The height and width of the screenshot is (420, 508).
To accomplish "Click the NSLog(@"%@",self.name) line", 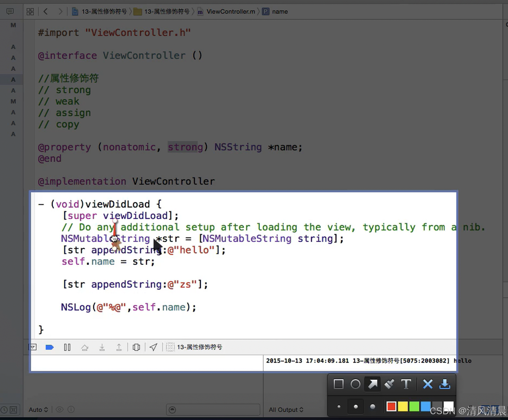I will pos(128,307).
